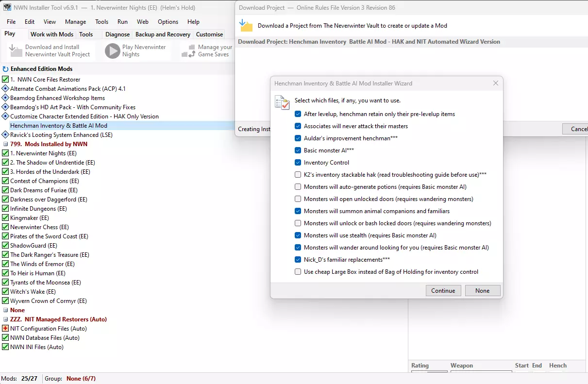Toggle the green check for NWN Core Files Restorer
This screenshot has width=588, height=384.
[x=6, y=80]
